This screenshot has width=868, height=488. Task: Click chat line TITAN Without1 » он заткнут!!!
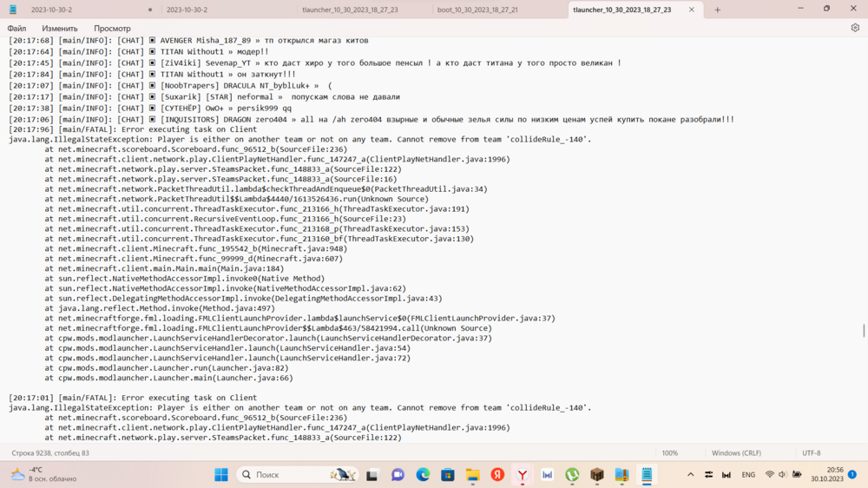(x=152, y=74)
